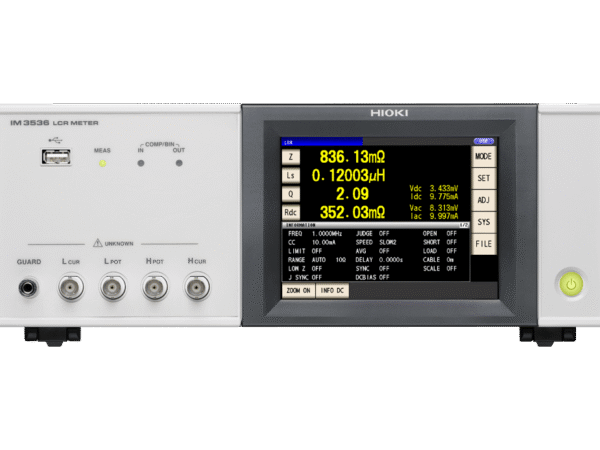Click the GUARD jack terminal
The height and width of the screenshot is (450, 600).
point(28,288)
